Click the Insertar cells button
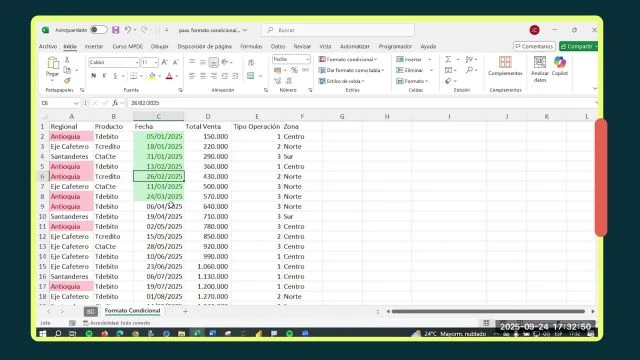The width and height of the screenshot is (640, 360). [409, 59]
